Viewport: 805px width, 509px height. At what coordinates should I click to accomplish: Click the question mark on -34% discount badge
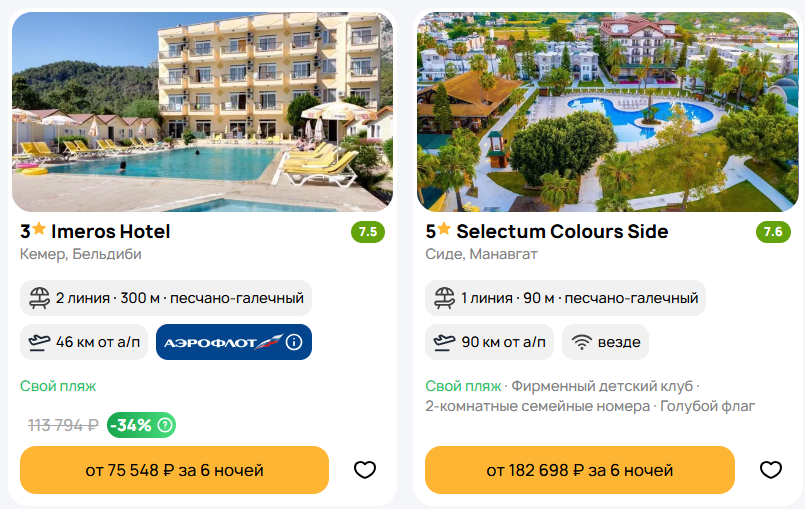click(165, 425)
